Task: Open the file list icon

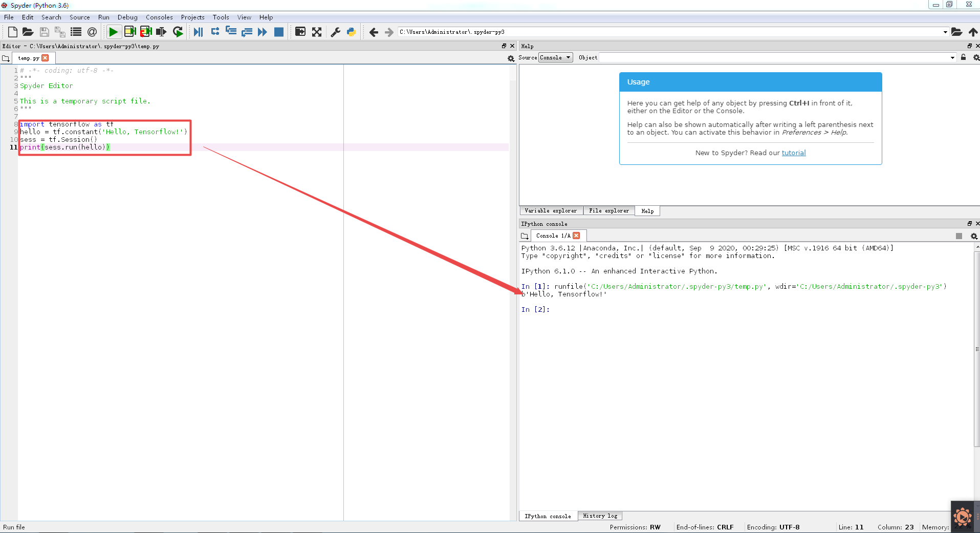Action: [x=76, y=32]
